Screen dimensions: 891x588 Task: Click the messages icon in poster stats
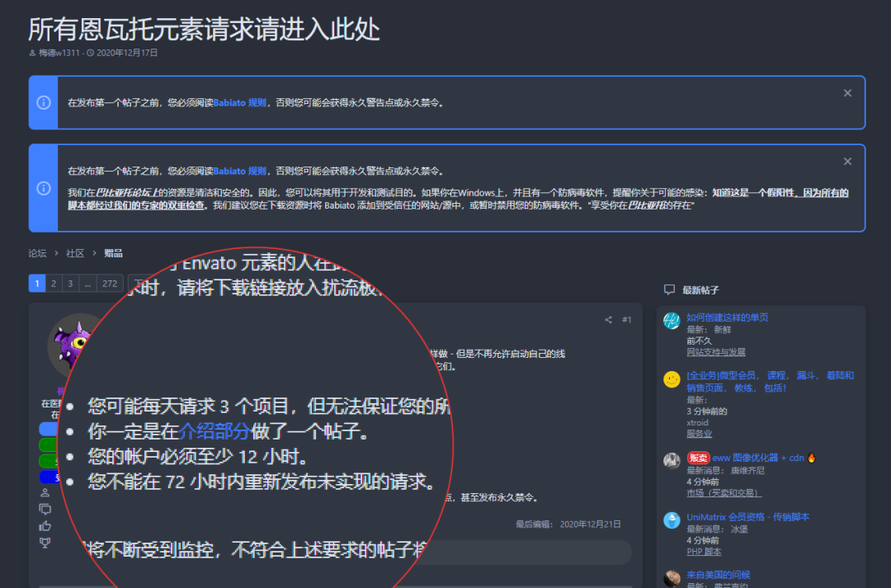click(45, 509)
